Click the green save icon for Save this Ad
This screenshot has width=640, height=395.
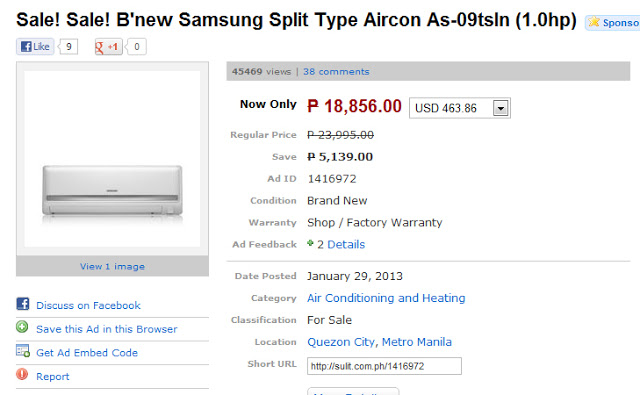coord(22,327)
